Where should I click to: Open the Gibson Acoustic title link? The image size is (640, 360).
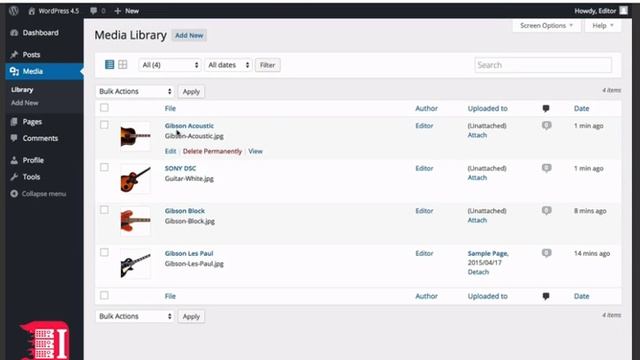(189, 126)
